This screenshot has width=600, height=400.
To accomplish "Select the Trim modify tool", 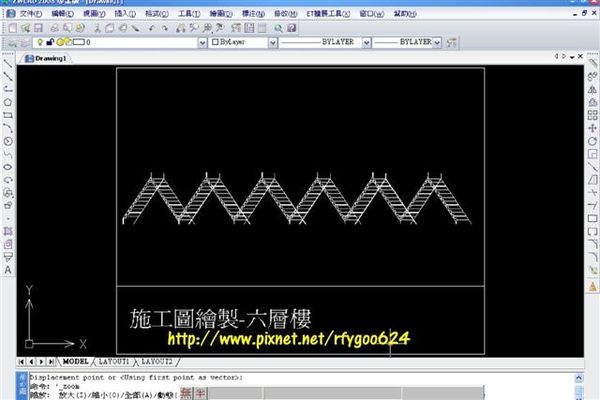I will 592,193.
